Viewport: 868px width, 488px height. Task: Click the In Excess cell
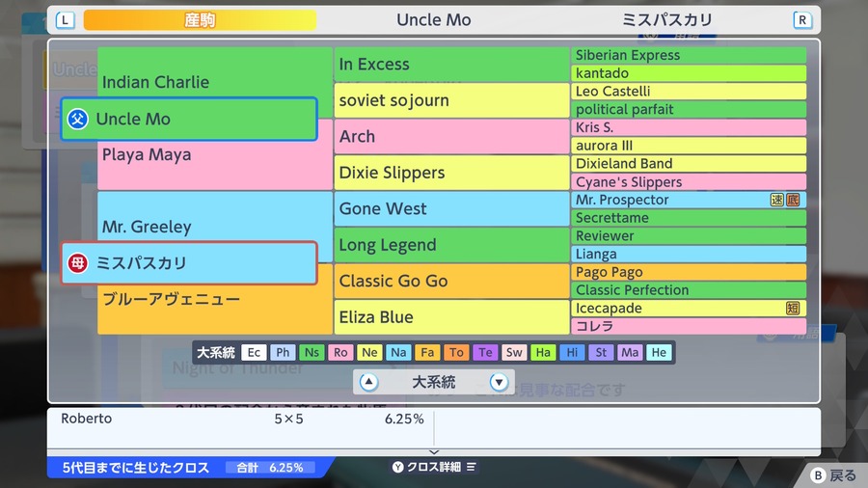[x=451, y=65]
